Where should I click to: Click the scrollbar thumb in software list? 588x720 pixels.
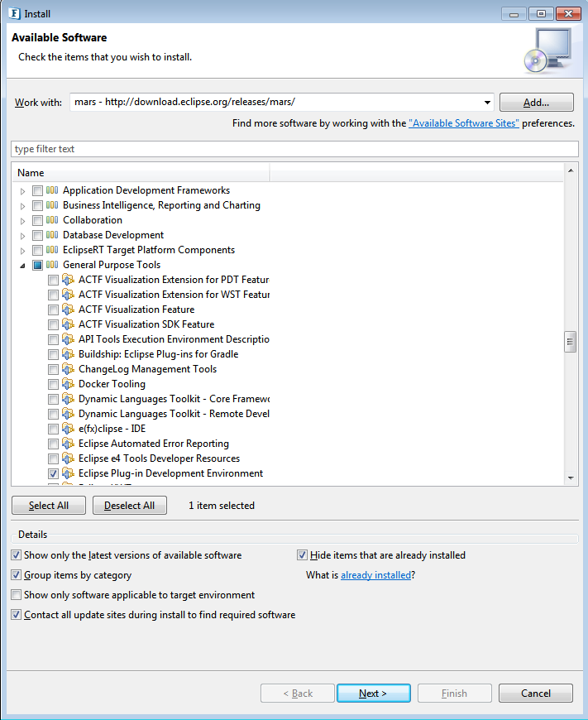click(x=570, y=342)
